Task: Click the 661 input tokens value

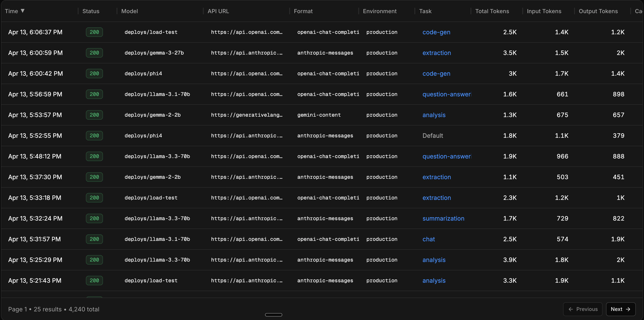Action: click(x=562, y=94)
